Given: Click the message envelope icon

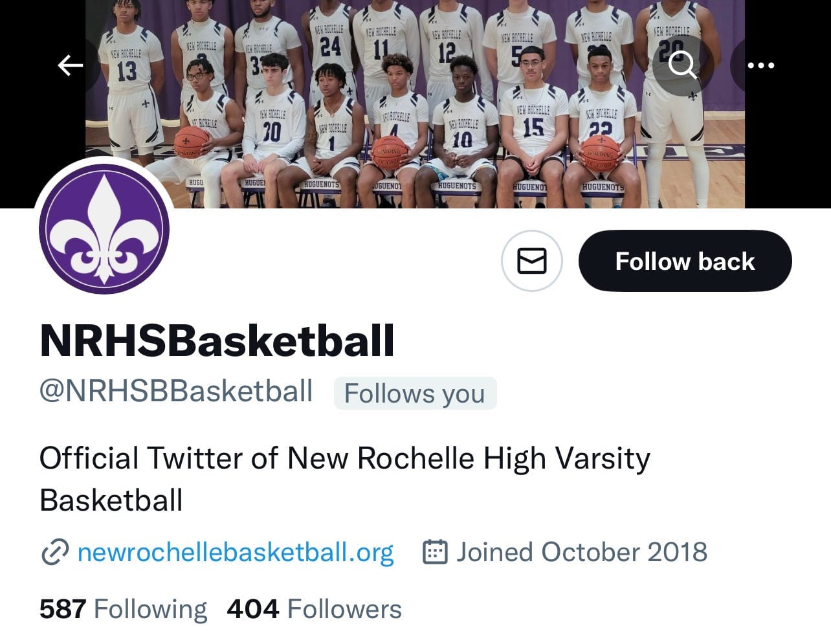Looking at the screenshot, I should pos(532,261).
